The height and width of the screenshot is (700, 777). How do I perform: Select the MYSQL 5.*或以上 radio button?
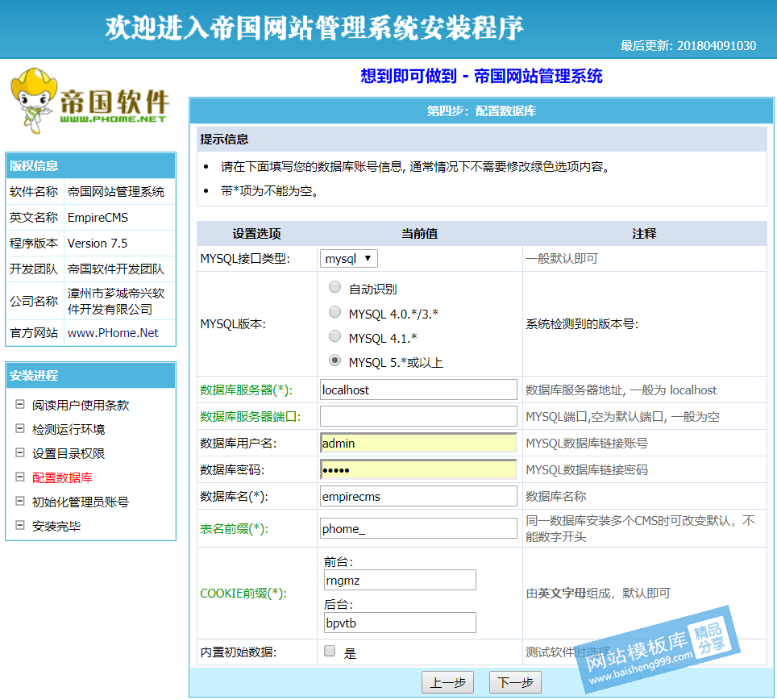click(335, 360)
